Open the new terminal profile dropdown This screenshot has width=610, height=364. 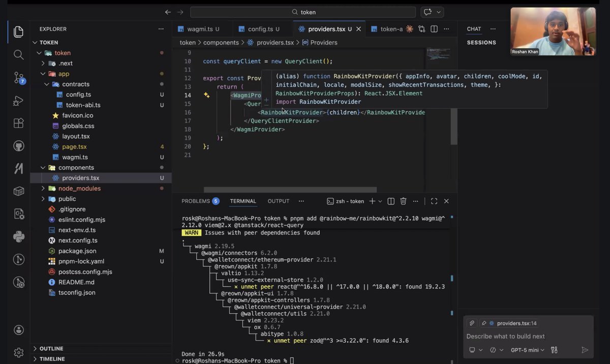coord(380,201)
